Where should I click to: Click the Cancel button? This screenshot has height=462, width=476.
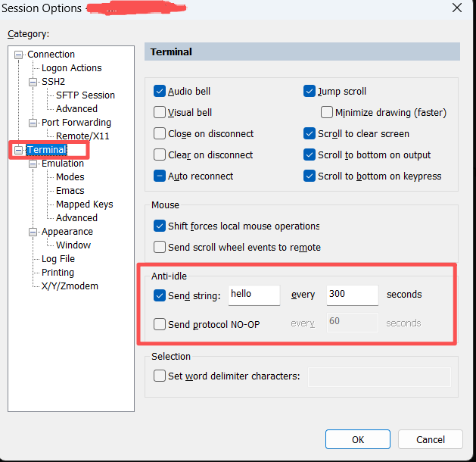point(430,439)
